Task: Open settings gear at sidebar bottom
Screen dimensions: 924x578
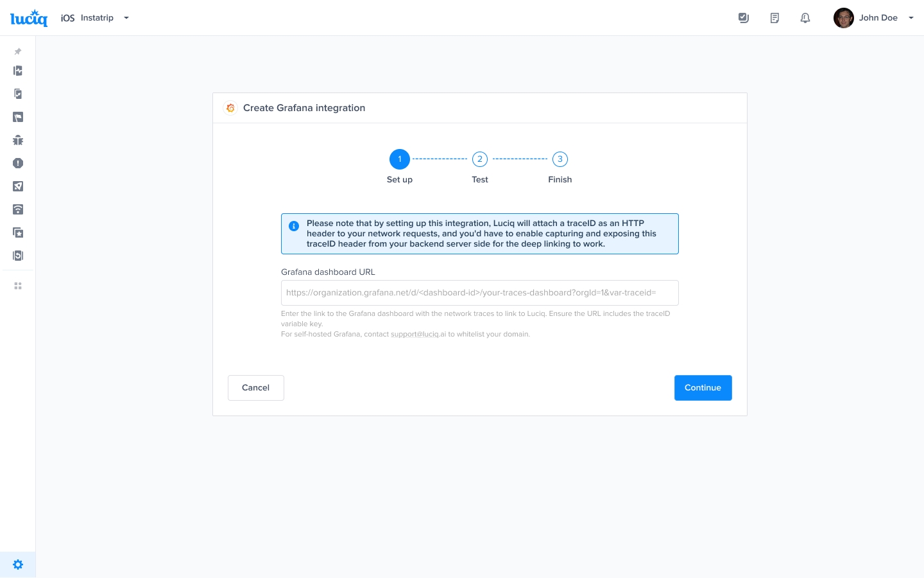Action: 18,565
